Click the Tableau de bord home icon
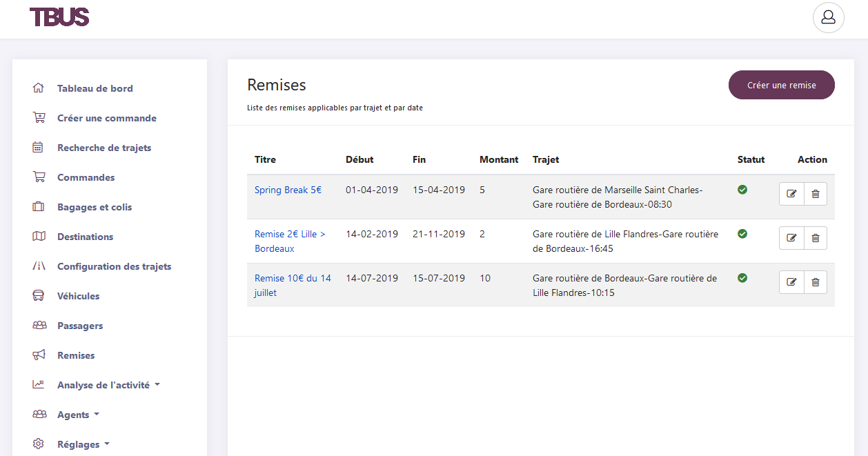Screen dimensions: 868x456 coord(39,88)
